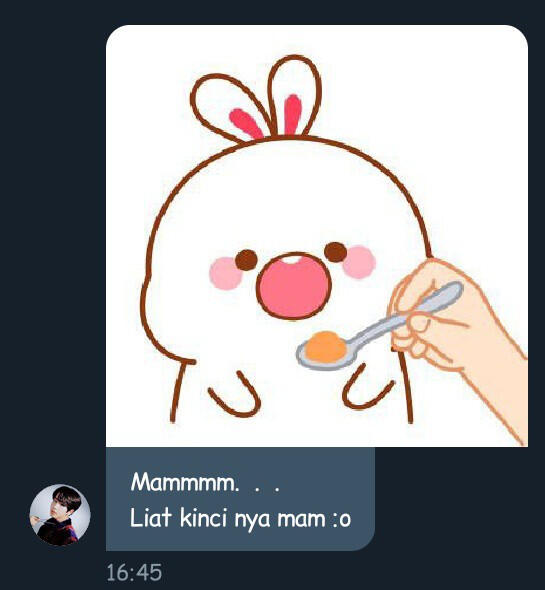
Task: Click the orange food on the spoon
Action: pyautogui.click(x=326, y=346)
